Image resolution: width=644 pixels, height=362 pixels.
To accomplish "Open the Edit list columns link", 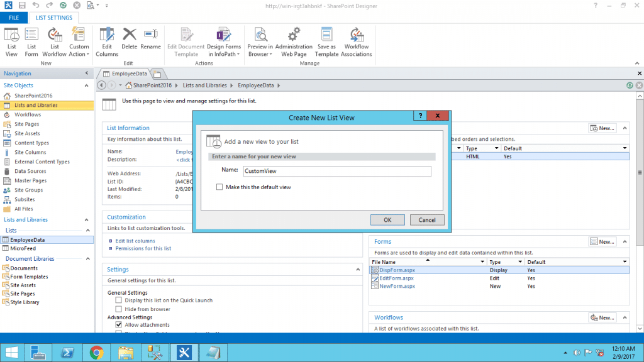I will (x=135, y=241).
